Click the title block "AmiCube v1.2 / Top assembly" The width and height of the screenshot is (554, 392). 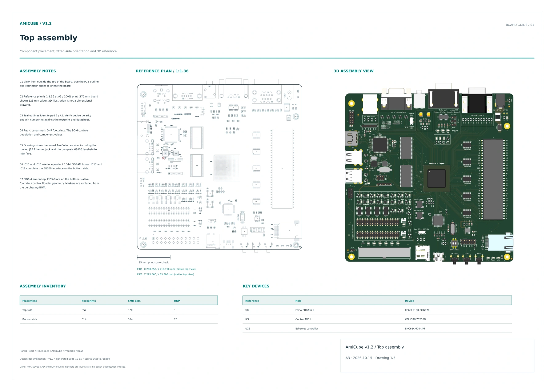point(375,347)
